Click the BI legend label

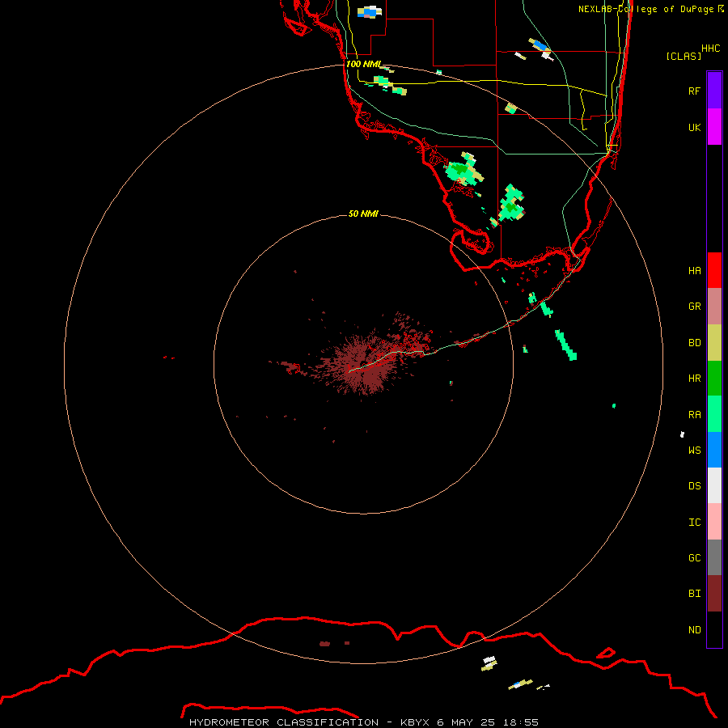694,594
